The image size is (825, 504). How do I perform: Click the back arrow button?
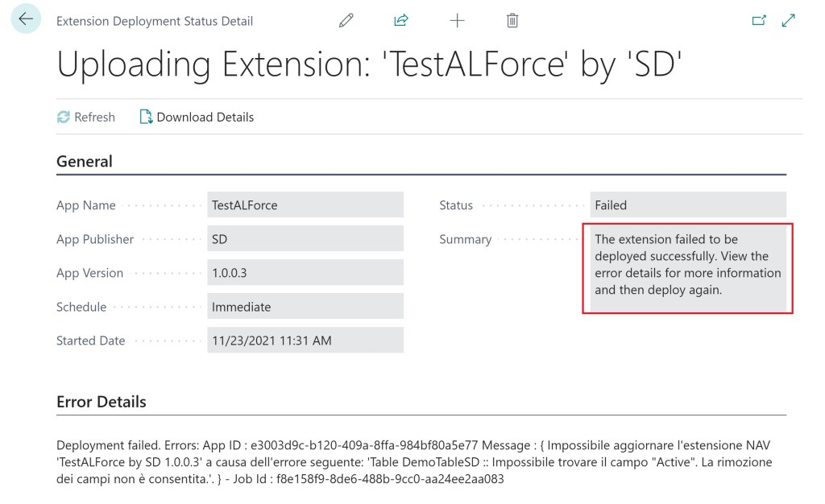pyautogui.click(x=26, y=19)
